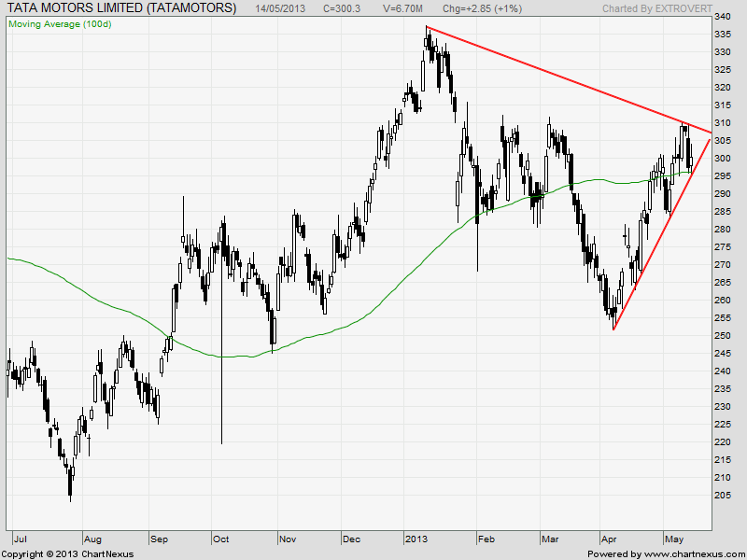Click the TATA MOTORS LIMITED chart title
Screen dimensions: 747x560
(121, 8)
